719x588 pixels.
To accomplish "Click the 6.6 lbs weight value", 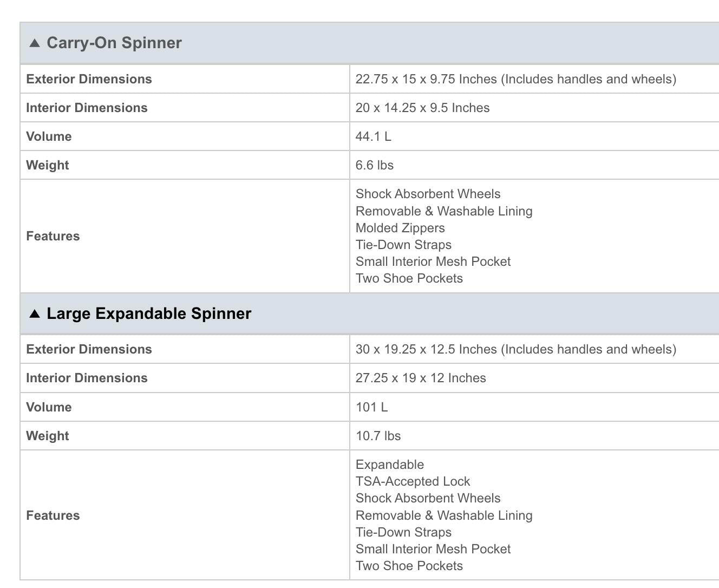I will 374,165.
